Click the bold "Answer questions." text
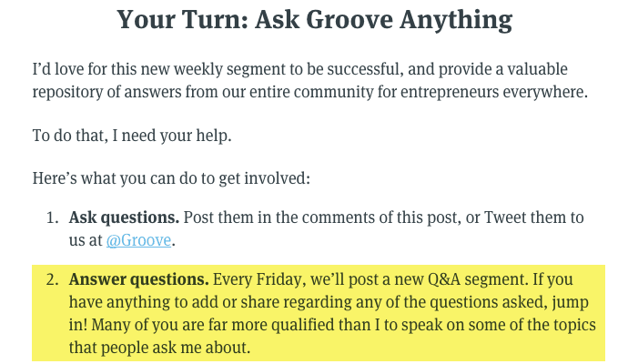This screenshot has width=628, height=364. (x=139, y=277)
